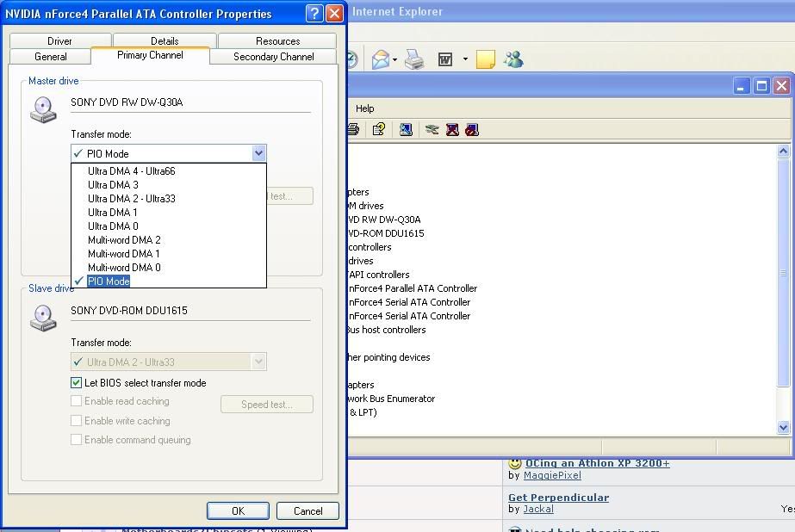Open MaggiePixel's profile link
The image size is (795, 532).
pyautogui.click(x=552, y=475)
